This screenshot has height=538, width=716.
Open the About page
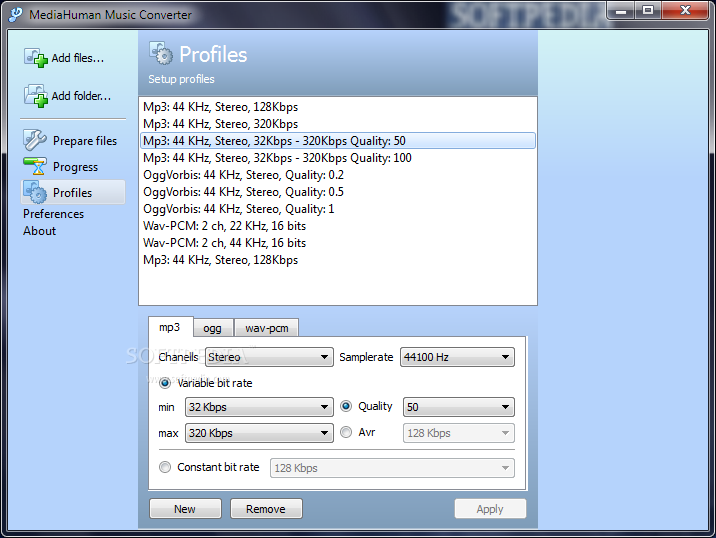coord(40,231)
